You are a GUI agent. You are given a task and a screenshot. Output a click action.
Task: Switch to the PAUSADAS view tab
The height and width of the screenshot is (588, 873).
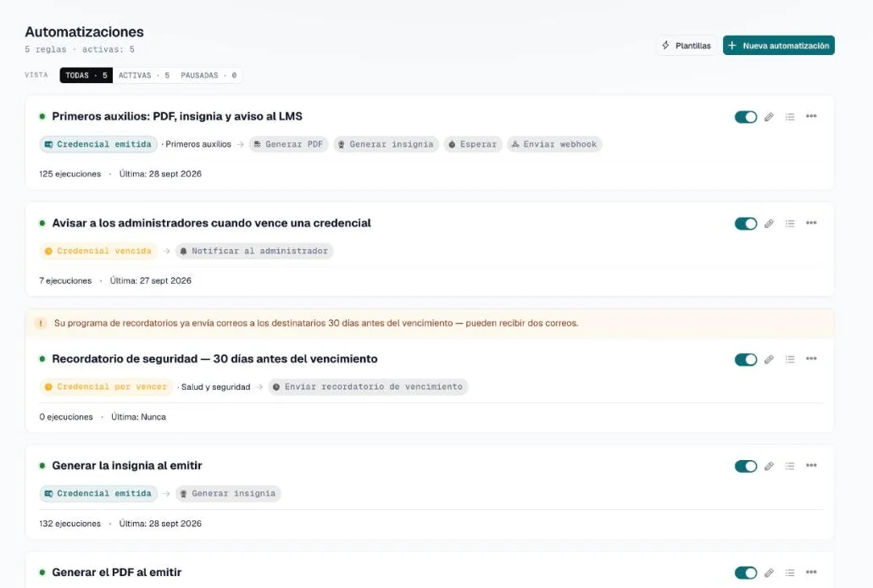tap(209, 75)
